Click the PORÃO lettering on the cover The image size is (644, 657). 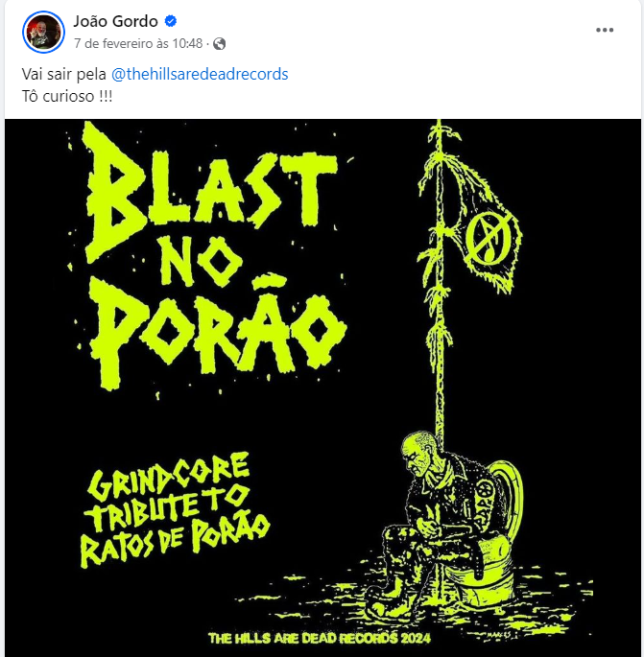coord(218,331)
